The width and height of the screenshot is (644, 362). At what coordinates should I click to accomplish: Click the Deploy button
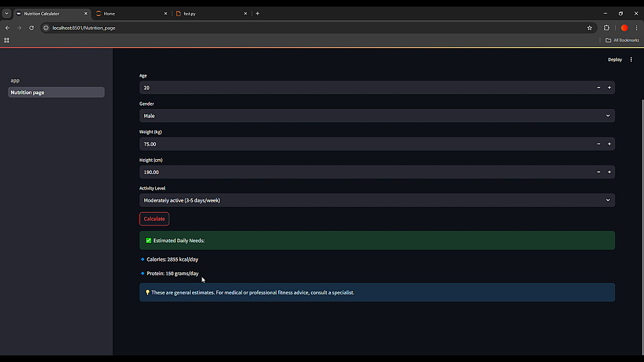(615, 59)
